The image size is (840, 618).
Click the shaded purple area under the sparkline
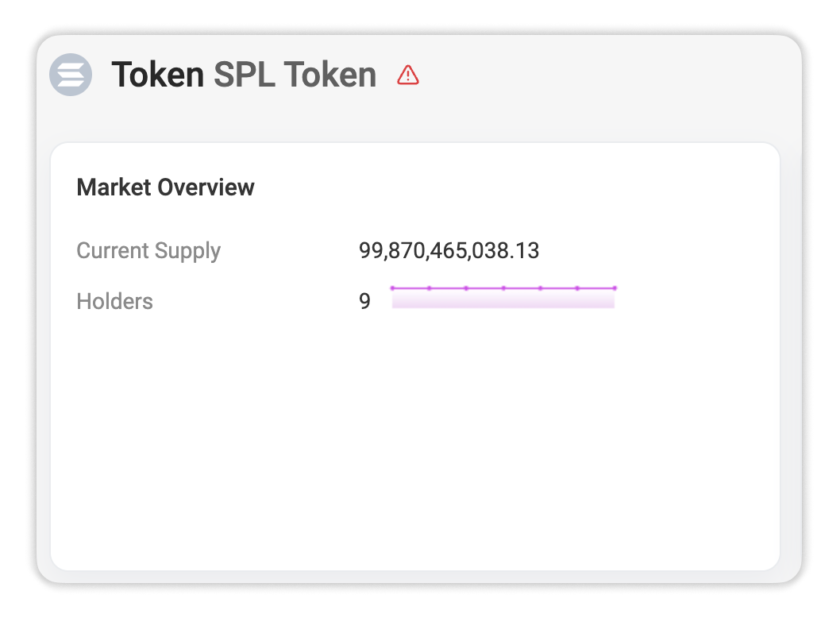[503, 299]
